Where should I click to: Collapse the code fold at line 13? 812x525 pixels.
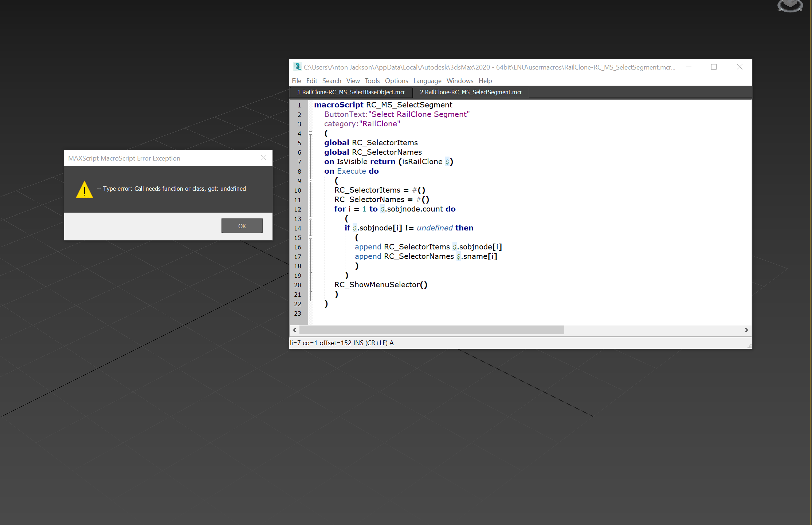311,218
